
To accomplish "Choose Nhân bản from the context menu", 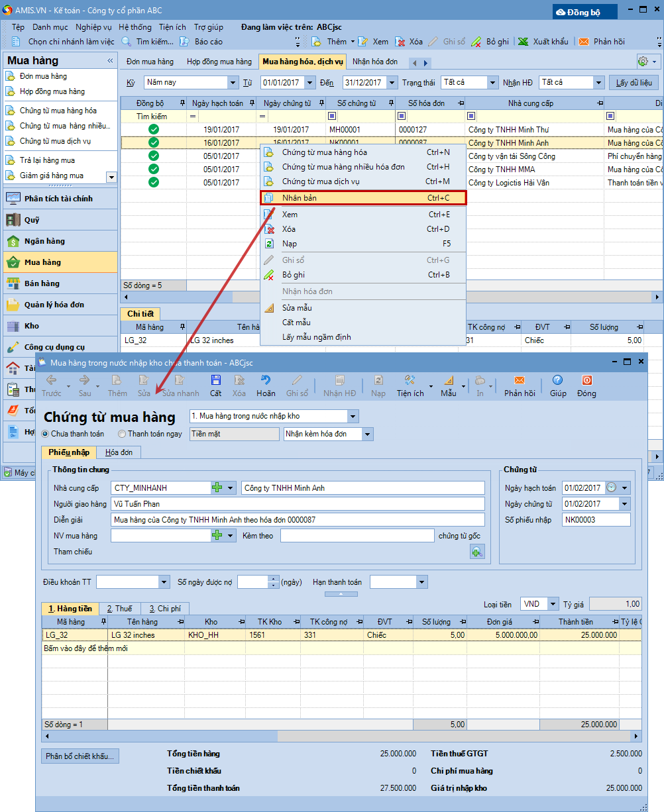I will [x=362, y=197].
